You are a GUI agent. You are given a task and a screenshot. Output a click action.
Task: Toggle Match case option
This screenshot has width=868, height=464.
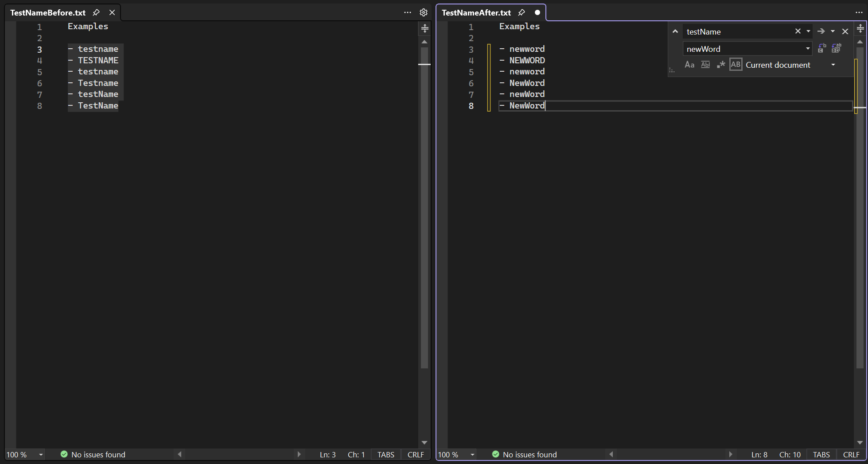pyautogui.click(x=689, y=65)
